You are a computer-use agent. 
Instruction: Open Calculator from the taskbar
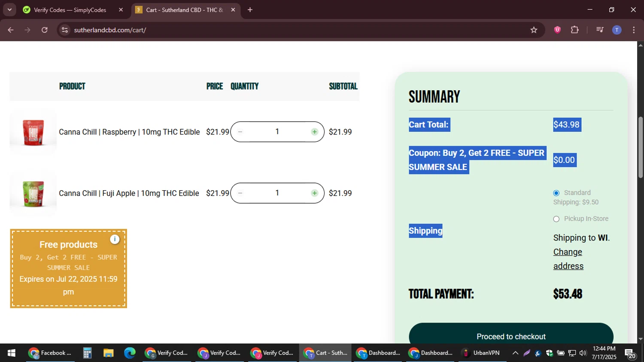pos(88,353)
